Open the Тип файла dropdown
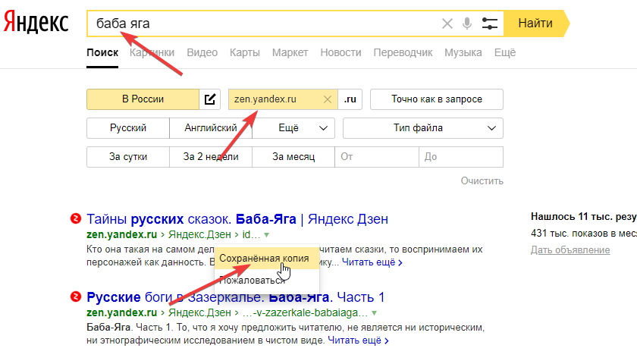Viewport: 637px width, 364px height. [x=423, y=128]
